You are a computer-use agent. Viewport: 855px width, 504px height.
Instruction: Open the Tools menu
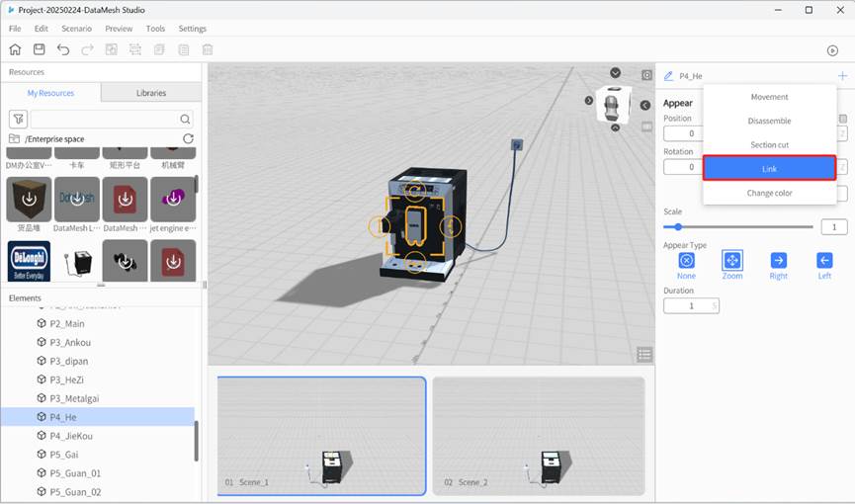pos(155,29)
